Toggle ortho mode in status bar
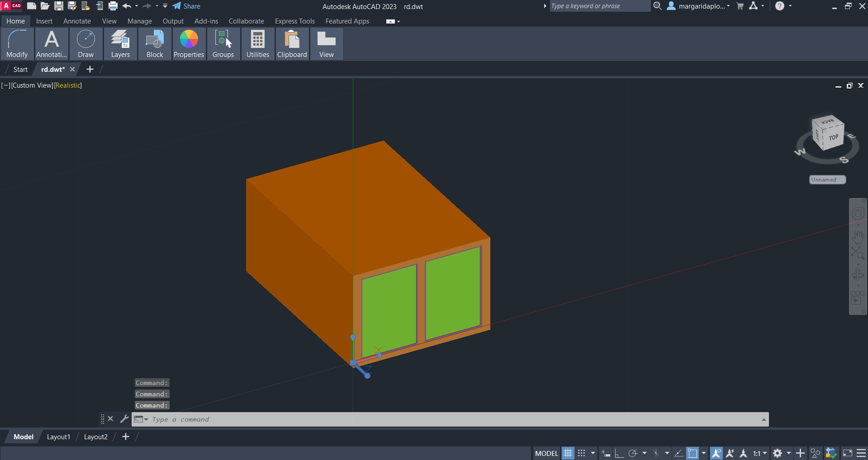 [x=619, y=453]
